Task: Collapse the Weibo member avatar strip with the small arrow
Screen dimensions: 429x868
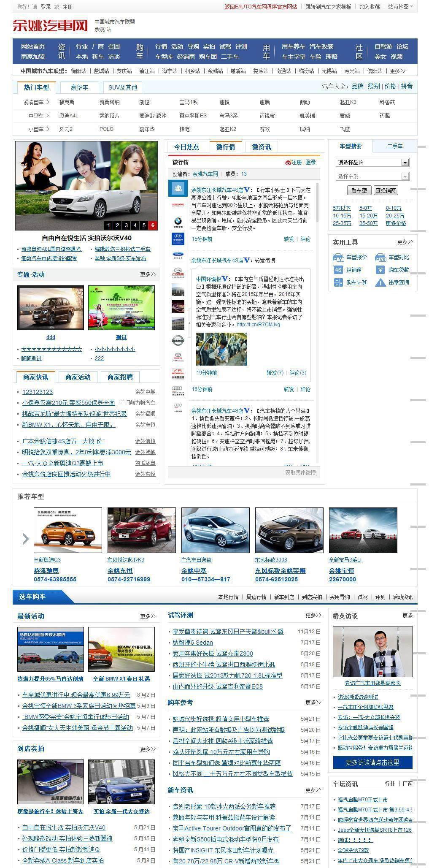Action: pyautogui.click(x=189, y=323)
